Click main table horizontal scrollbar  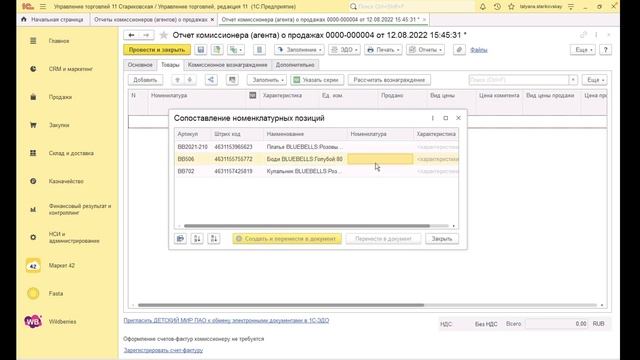coord(281,305)
